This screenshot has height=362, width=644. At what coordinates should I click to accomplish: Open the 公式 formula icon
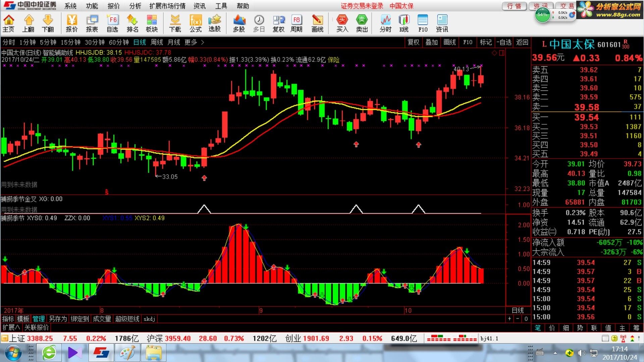pyautogui.click(x=196, y=23)
